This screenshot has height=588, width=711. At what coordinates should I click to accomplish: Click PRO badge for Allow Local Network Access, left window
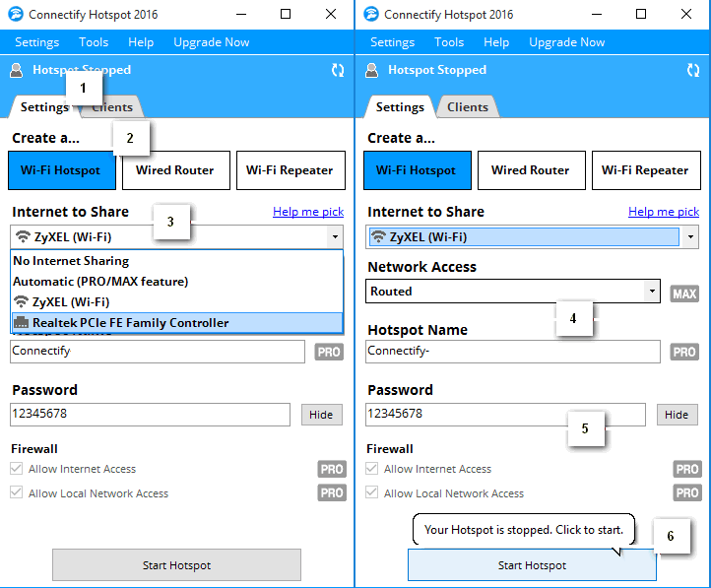332,492
